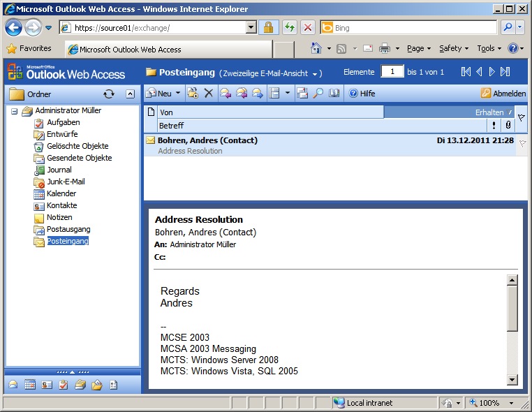Click down arrow of message body scrollbar
The width and height of the screenshot is (532, 412).
[x=512, y=379]
